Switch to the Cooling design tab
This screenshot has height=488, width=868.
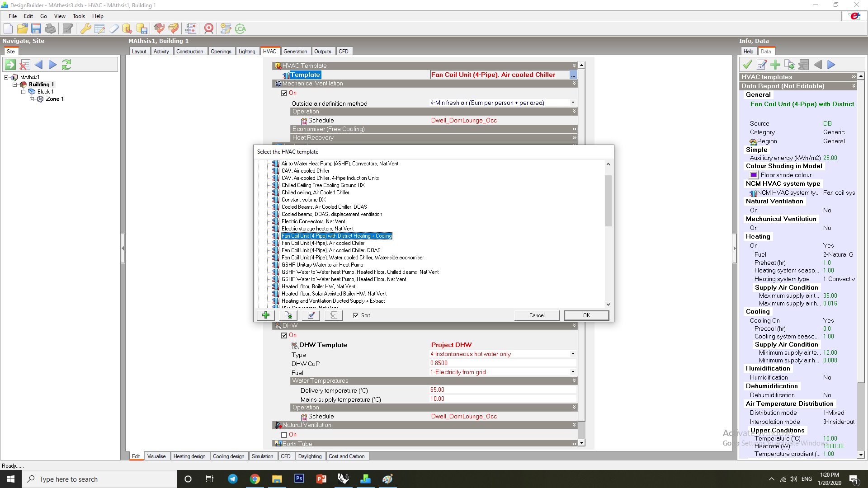pyautogui.click(x=228, y=456)
